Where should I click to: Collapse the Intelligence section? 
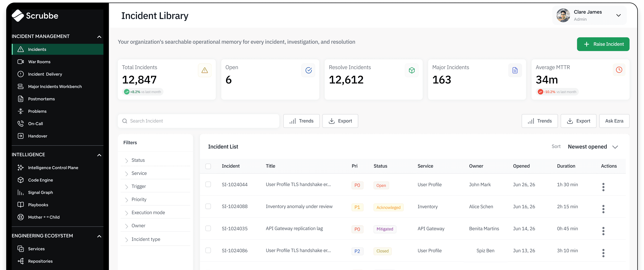coord(99,155)
